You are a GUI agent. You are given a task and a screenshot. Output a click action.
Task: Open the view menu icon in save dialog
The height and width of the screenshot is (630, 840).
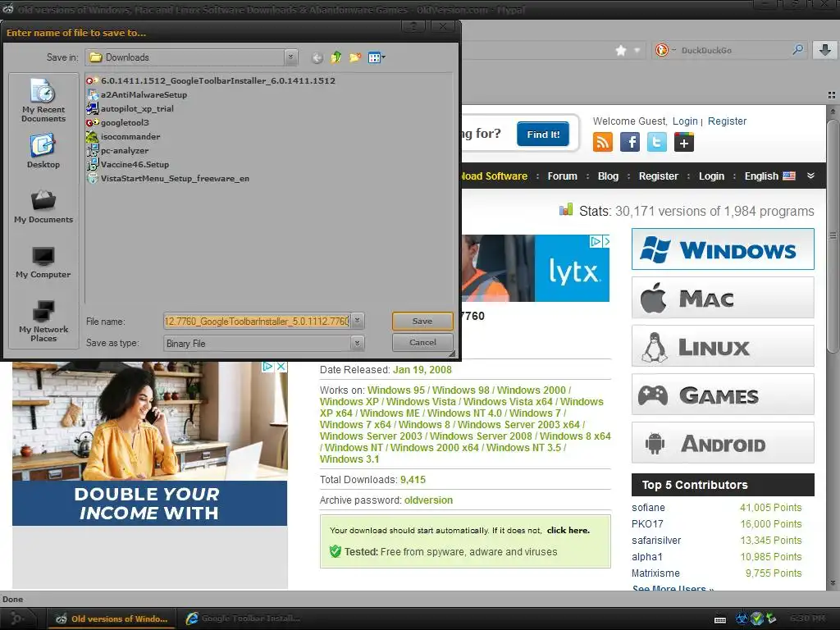pyautogui.click(x=377, y=57)
